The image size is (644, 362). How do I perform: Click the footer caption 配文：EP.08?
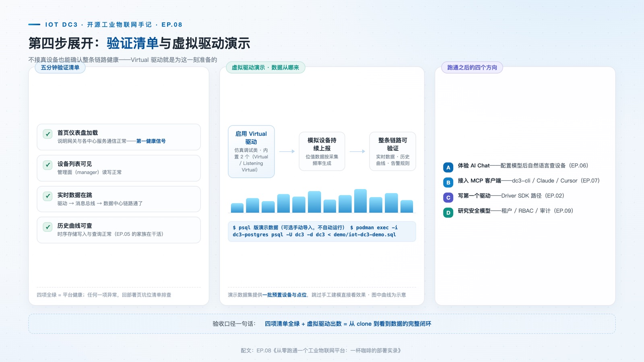pyautogui.click(x=256, y=350)
